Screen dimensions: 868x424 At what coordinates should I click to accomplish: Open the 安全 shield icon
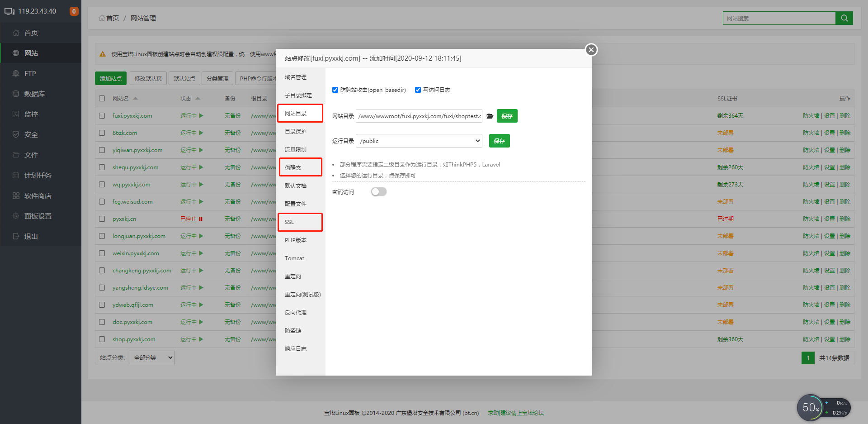[x=16, y=134]
